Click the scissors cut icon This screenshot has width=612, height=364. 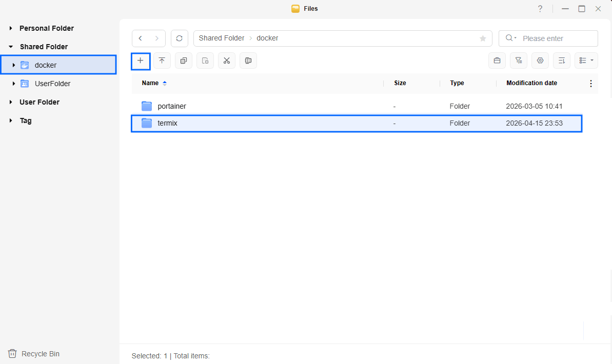[227, 60]
